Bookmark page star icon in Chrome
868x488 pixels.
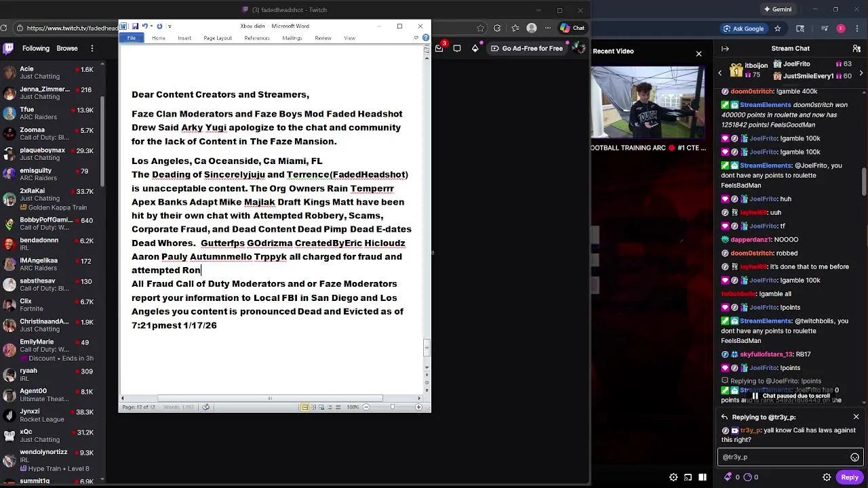click(778, 28)
